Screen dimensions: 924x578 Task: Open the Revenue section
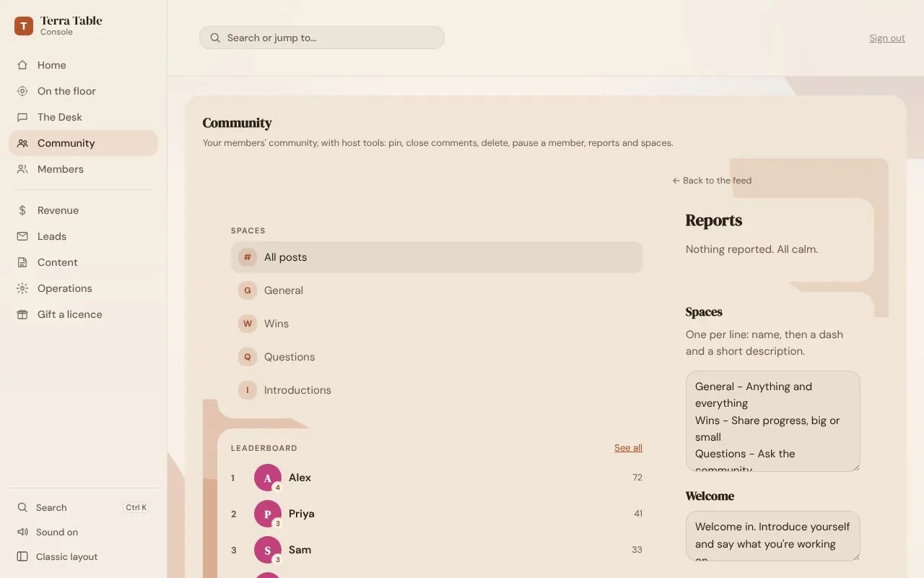point(83,210)
